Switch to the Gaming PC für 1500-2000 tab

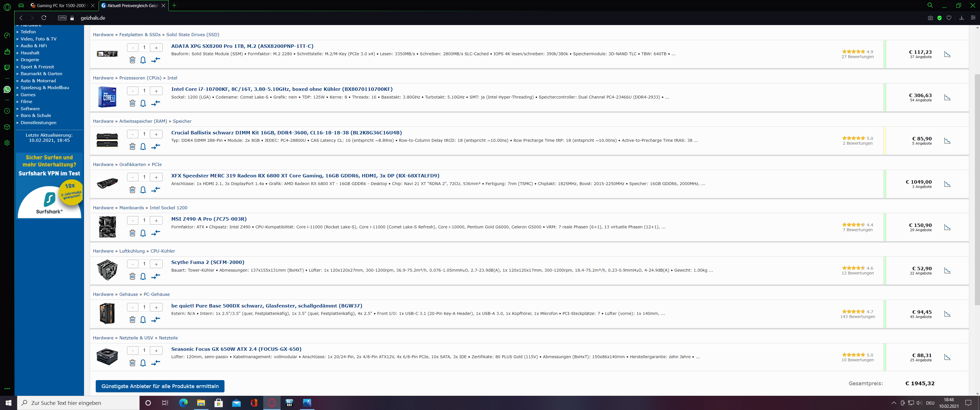tap(61, 5)
